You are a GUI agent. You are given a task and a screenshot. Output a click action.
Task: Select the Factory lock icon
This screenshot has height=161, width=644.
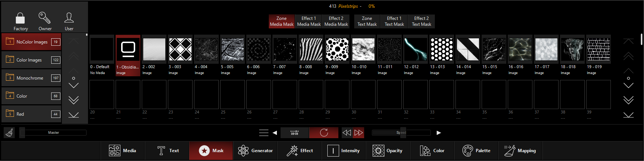(20, 18)
